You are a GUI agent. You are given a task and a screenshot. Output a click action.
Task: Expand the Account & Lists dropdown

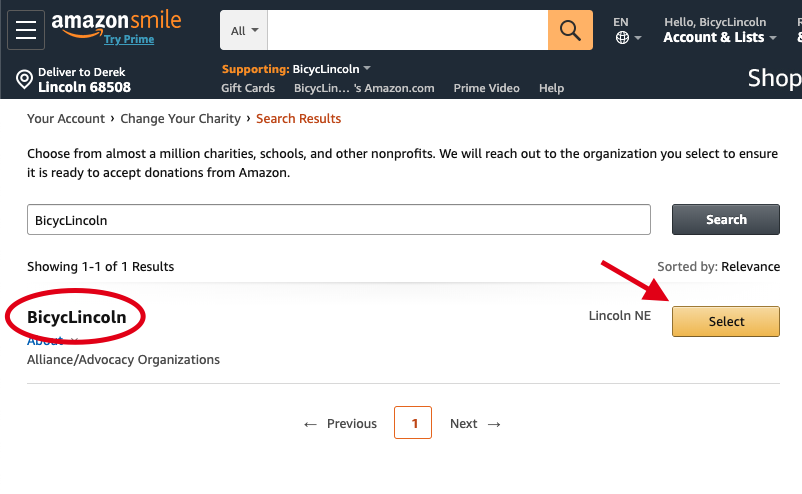point(720,37)
